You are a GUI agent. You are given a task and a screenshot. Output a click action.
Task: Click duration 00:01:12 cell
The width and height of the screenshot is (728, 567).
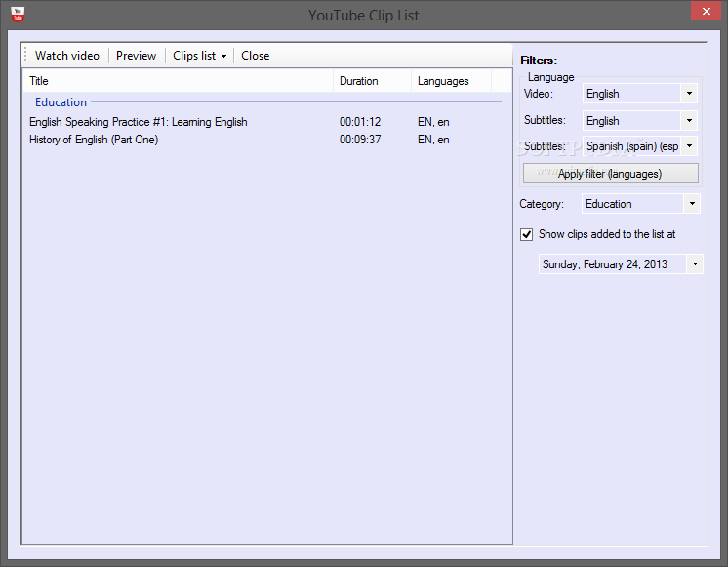tap(360, 122)
